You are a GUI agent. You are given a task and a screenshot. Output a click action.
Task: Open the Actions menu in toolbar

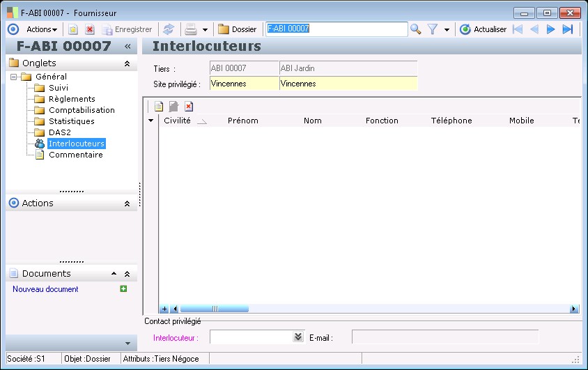click(42, 29)
